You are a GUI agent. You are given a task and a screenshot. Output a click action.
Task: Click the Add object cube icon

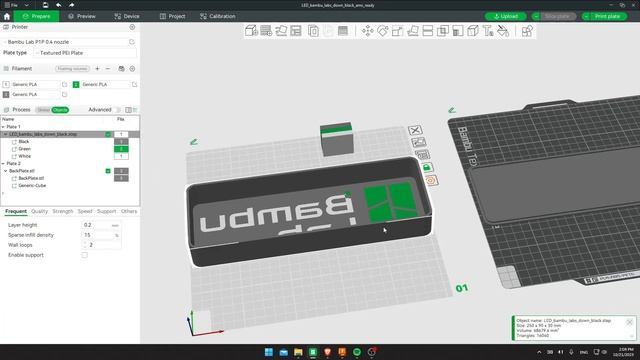point(251,31)
